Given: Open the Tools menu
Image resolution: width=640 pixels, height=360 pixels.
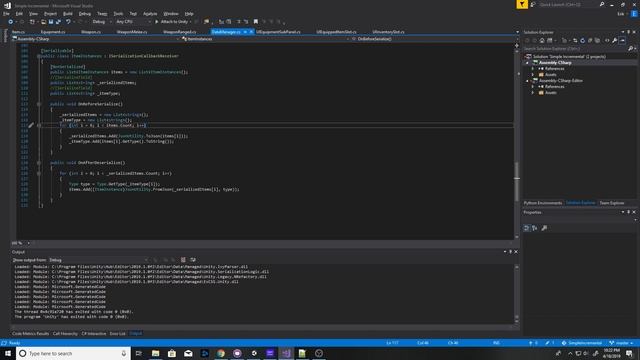Looking at the screenshot, I should pos(118,13).
